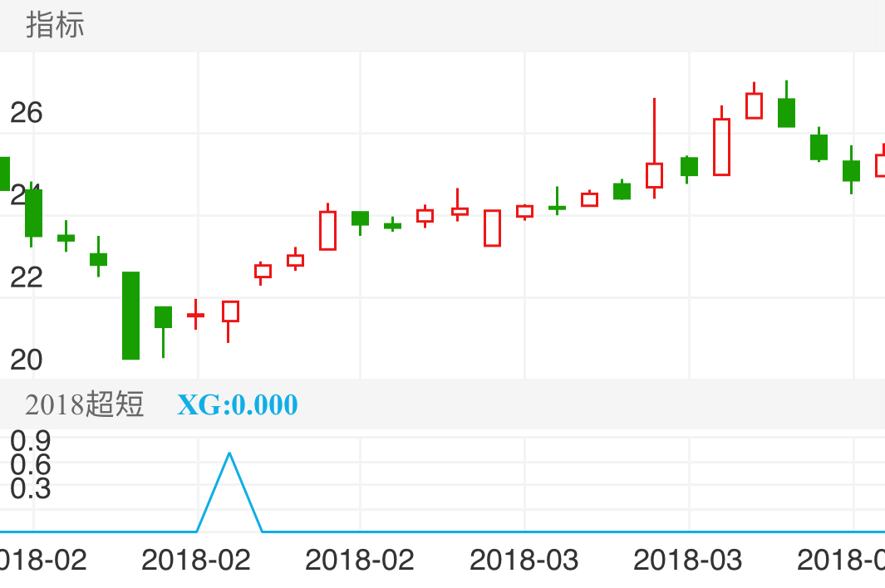The image size is (885, 588).
Task: Click the 0.3 indicator axis label
Action: (31, 489)
